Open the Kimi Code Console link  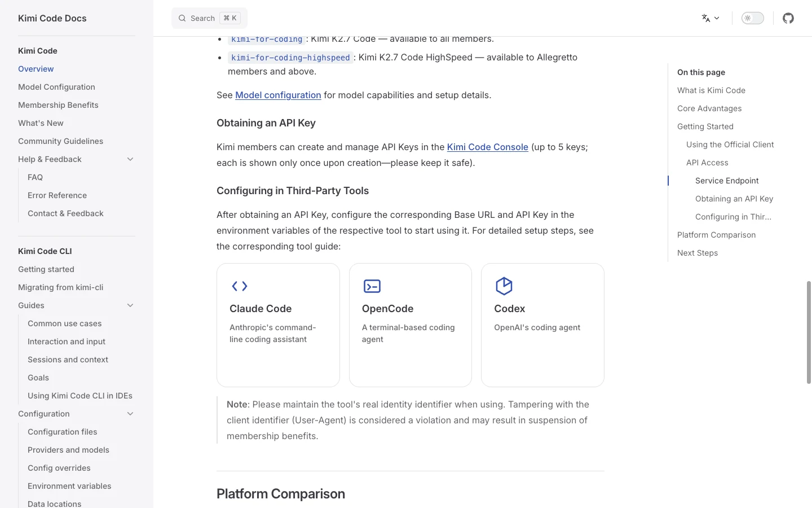coord(488,147)
